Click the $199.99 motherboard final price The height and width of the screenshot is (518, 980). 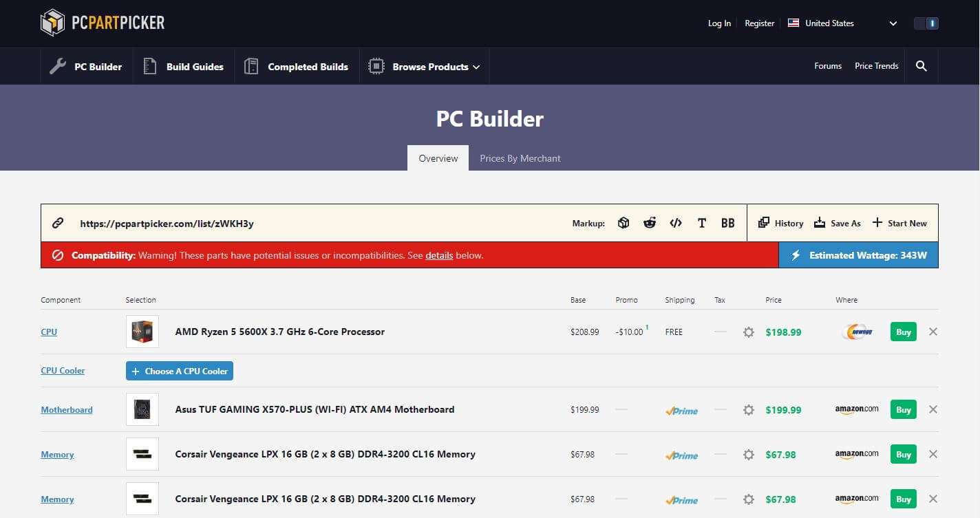click(783, 410)
